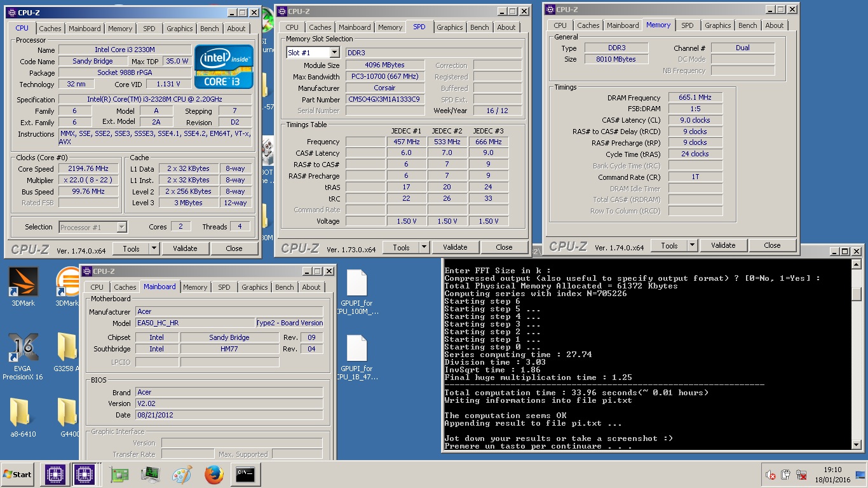Image resolution: width=868 pixels, height=488 pixels.
Task: Open the G3258 folder on the desktop
Action: click(67, 352)
